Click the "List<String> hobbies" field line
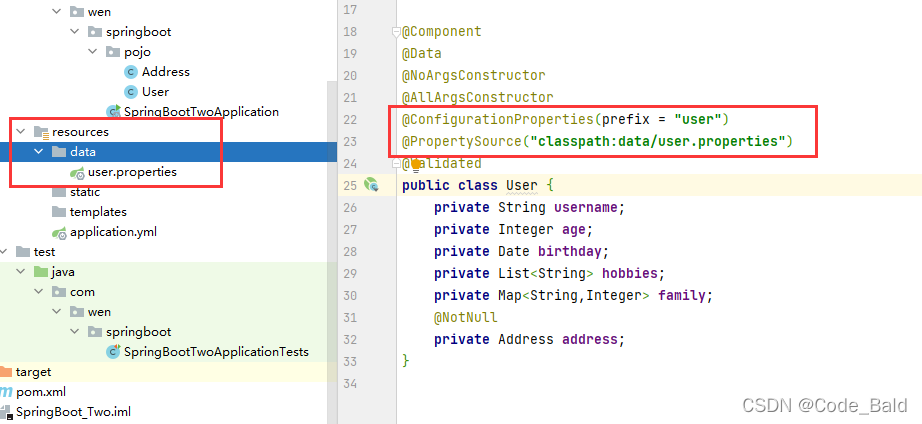Viewport: 922px width, 424px height. 549,273
